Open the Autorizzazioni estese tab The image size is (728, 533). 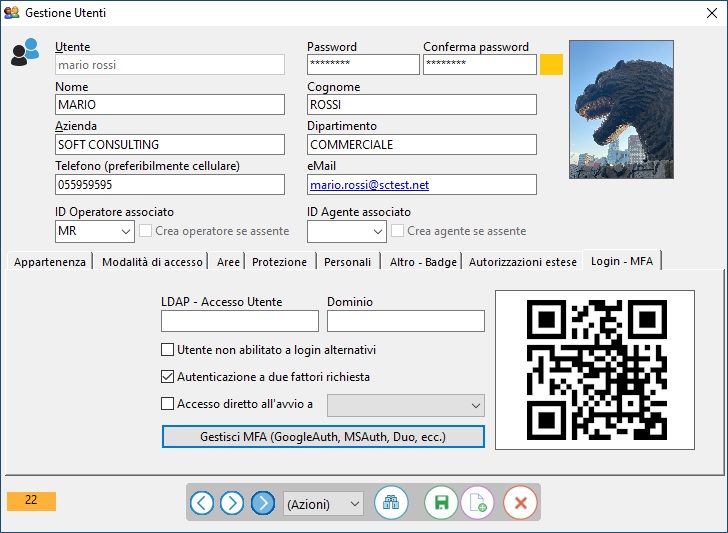point(523,262)
